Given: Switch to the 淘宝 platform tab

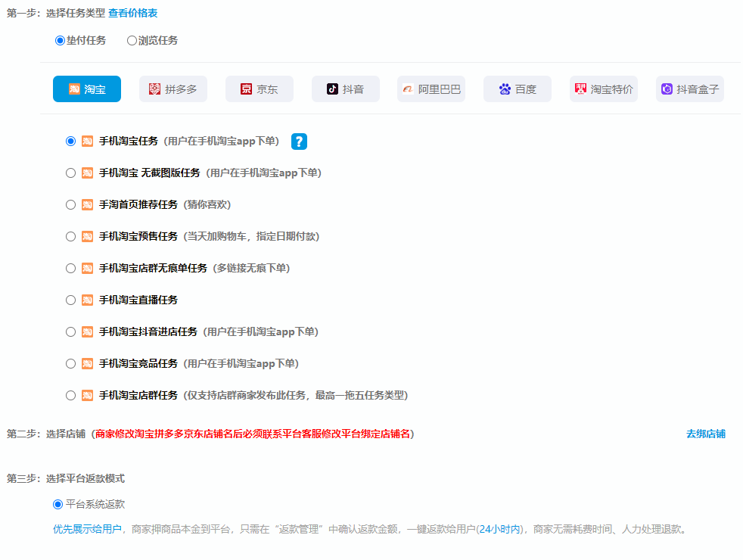Looking at the screenshot, I should 87,89.
